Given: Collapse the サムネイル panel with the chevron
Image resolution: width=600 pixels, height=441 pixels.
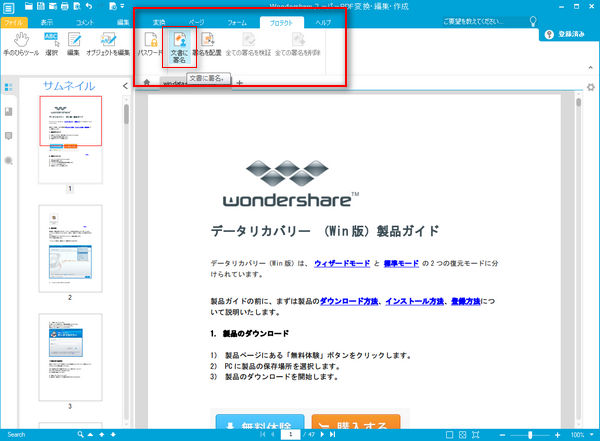Looking at the screenshot, I should click(x=125, y=86).
